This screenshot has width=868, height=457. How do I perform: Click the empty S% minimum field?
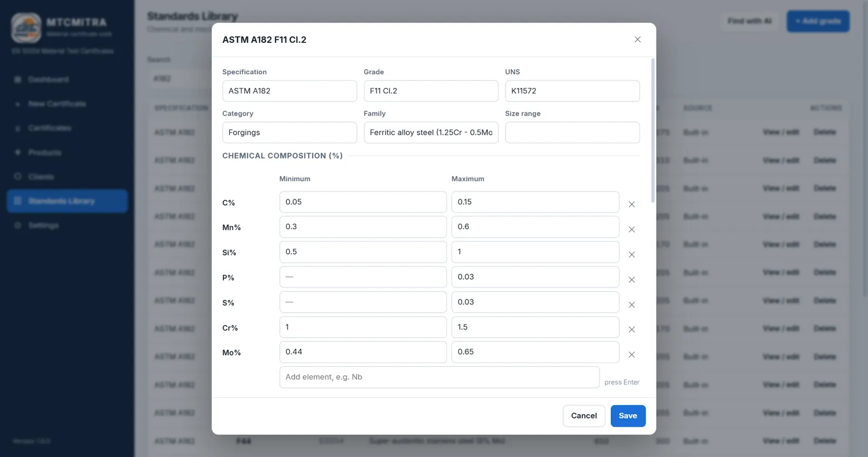(x=363, y=302)
